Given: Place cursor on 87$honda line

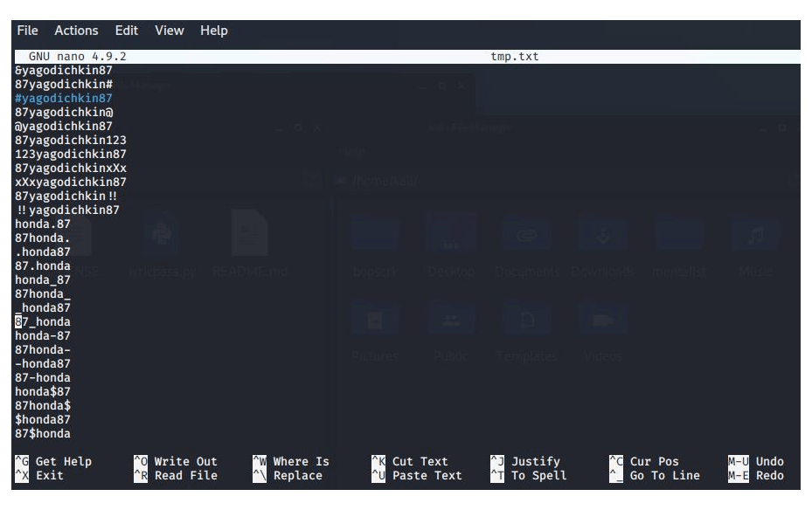Looking at the screenshot, I should [43, 433].
